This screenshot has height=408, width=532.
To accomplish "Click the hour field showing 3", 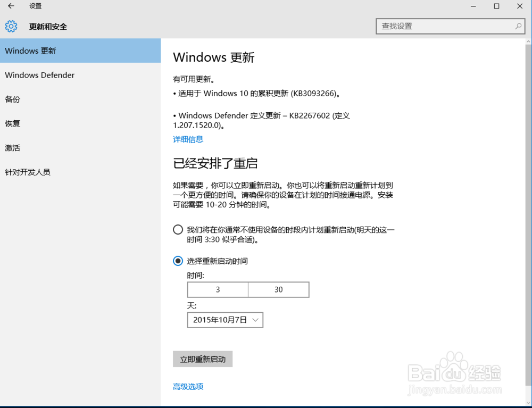I will 218,289.
